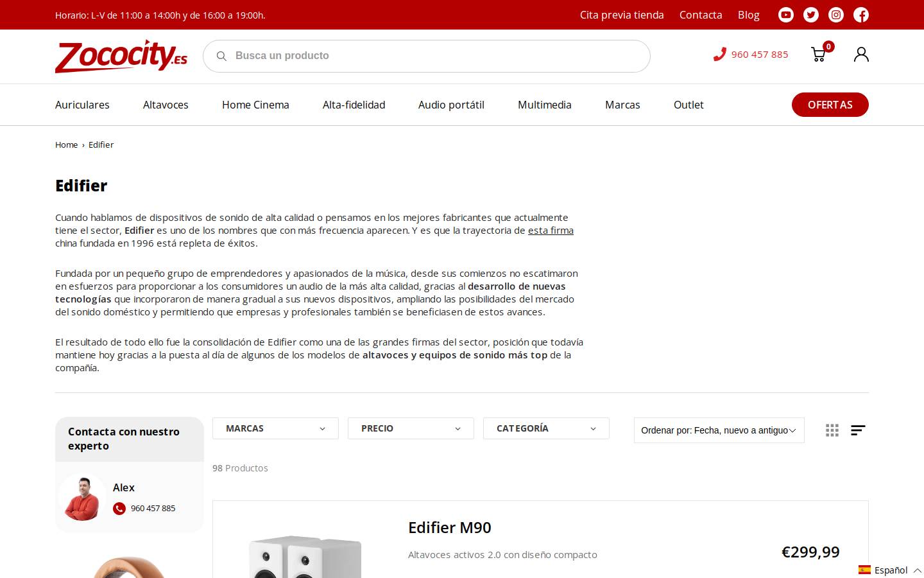Click the '98 Productos' count text
This screenshot has height=578, width=924.
pos(240,468)
